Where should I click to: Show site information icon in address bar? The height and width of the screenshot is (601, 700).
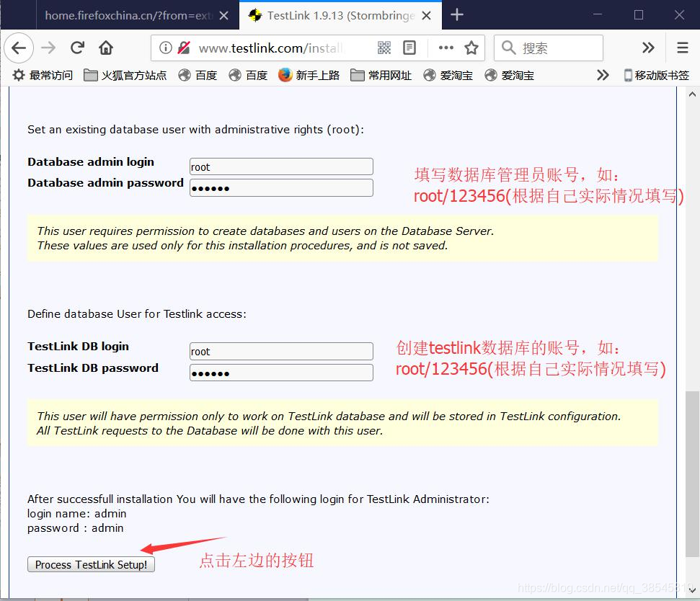[x=166, y=48]
